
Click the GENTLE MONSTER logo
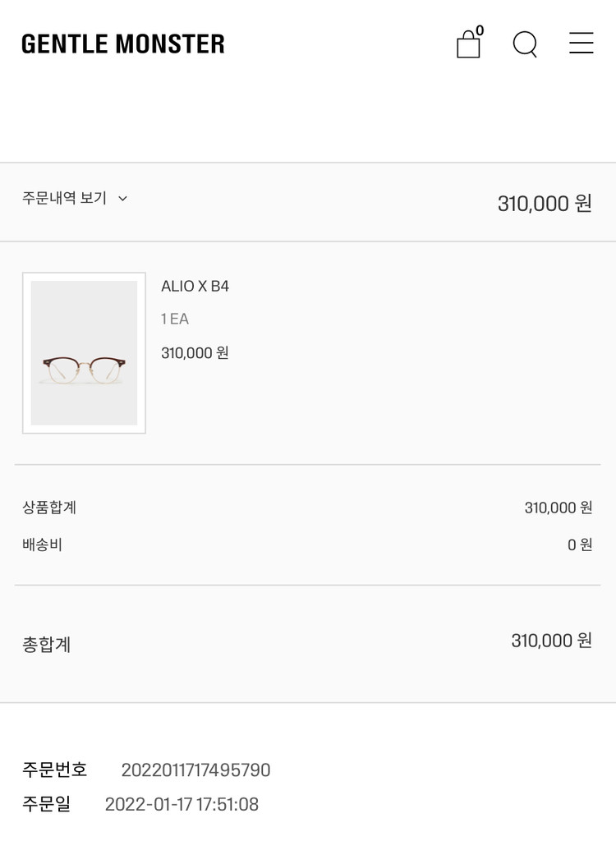tap(123, 44)
